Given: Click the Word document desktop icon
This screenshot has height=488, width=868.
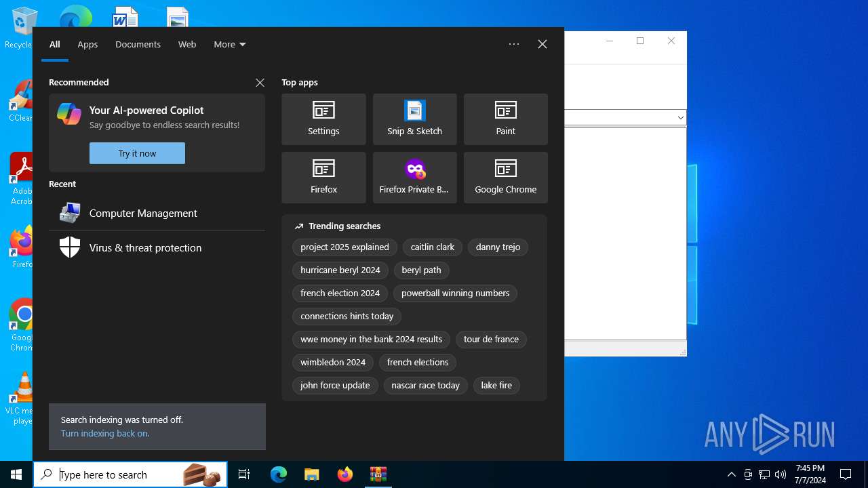Looking at the screenshot, I should click(x=125, y=16).
